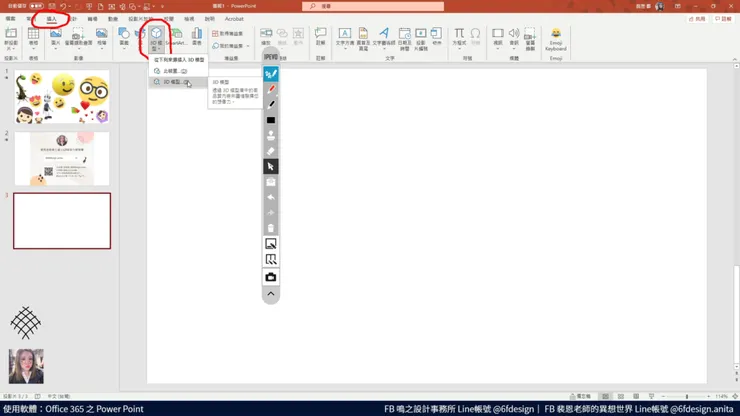Open the Help ribbon tab
Screen dimensions: 740x416
tap(210, 19)
